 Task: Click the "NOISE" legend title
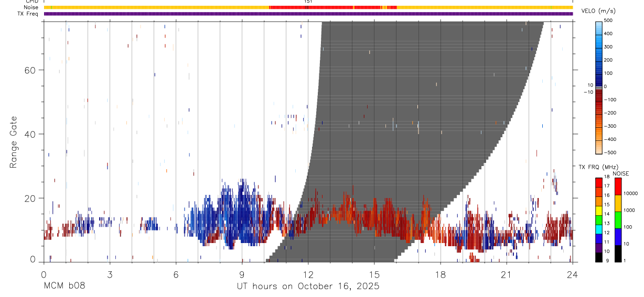coord(620,173)
